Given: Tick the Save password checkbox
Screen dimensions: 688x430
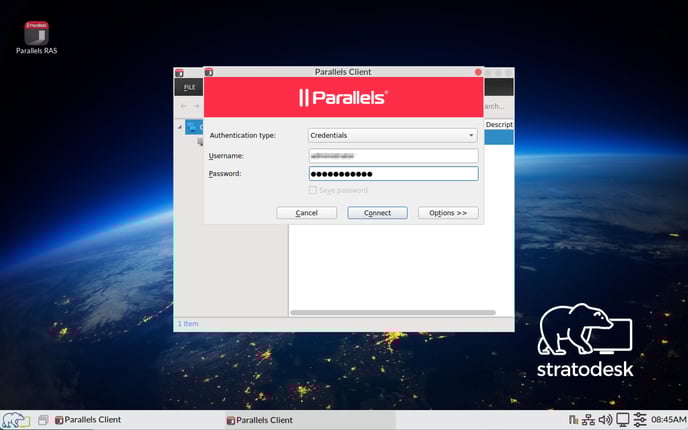Looking at the screenshot, I should (312, 190).
